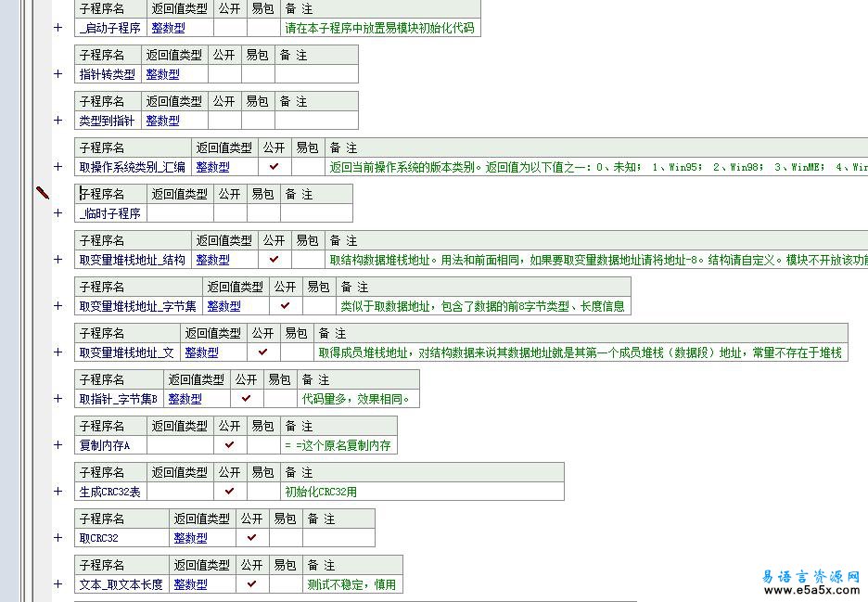Click 整数型 return type of 取CRC32
This screenshot has height=602, width=868.
[190, 538]
